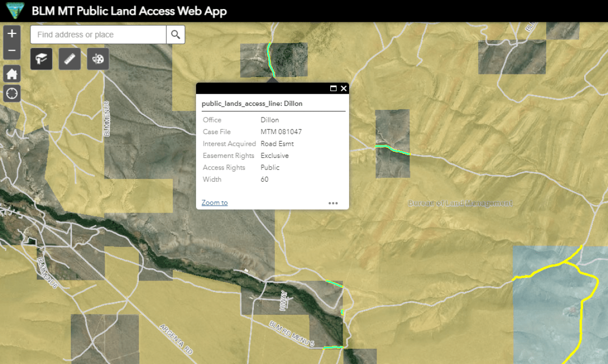This screenshot has height=364, width=608.
Task: Click the popup title public_lands_access_line: Dillon
Action: 252,103
